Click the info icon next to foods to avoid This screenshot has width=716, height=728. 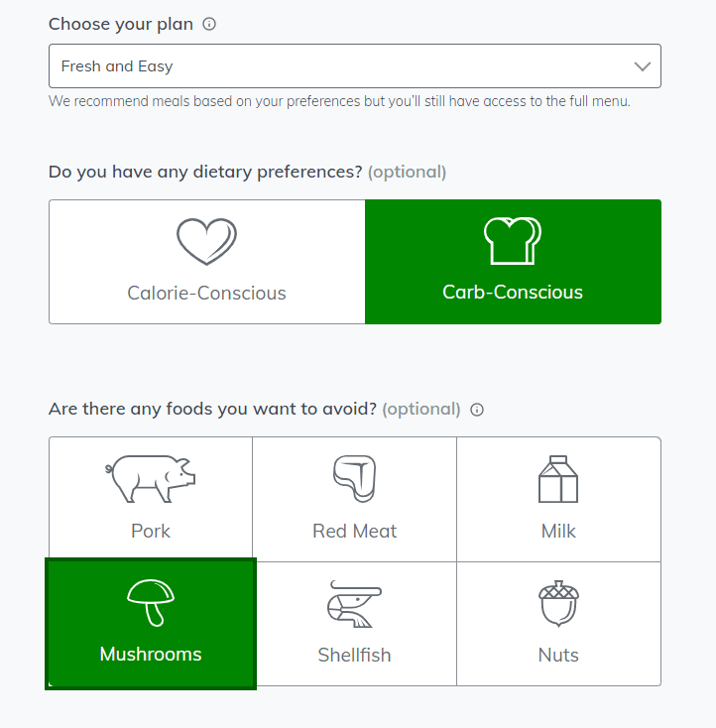tap(477, 410)
